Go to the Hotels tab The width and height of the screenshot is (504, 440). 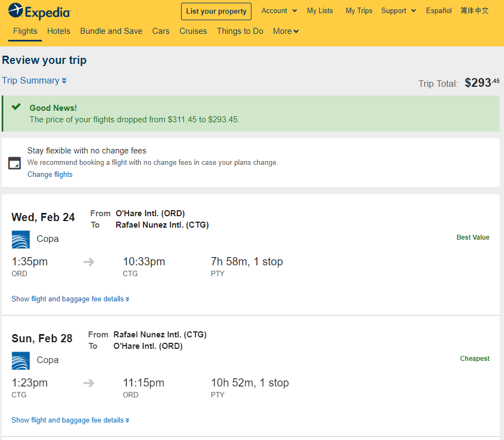(x=58, y=31)
